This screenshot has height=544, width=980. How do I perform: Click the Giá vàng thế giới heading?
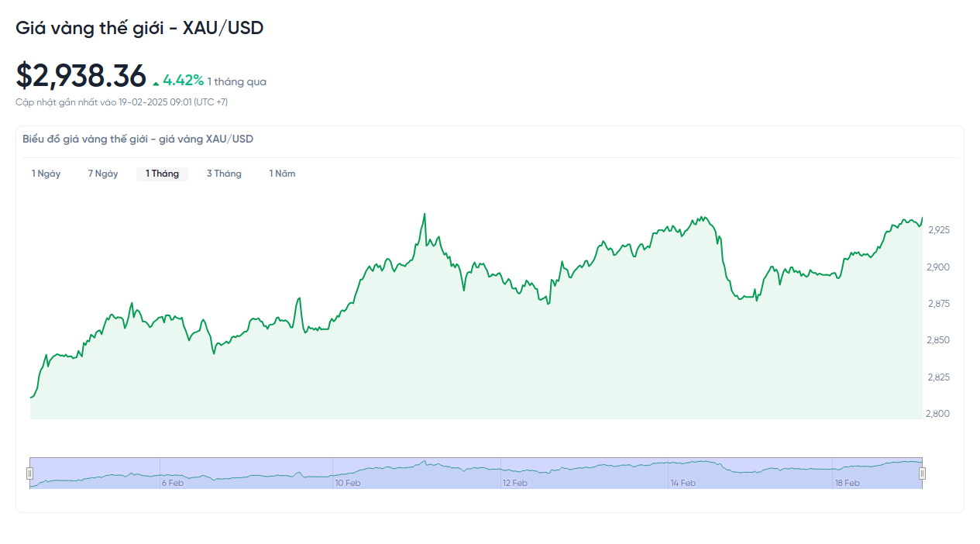[139, 28]
